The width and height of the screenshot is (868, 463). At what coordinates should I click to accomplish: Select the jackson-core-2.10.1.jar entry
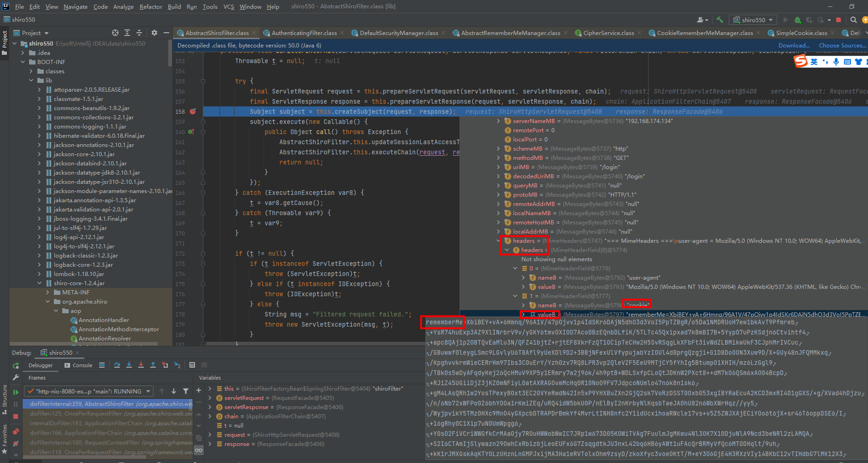point(84,154)
